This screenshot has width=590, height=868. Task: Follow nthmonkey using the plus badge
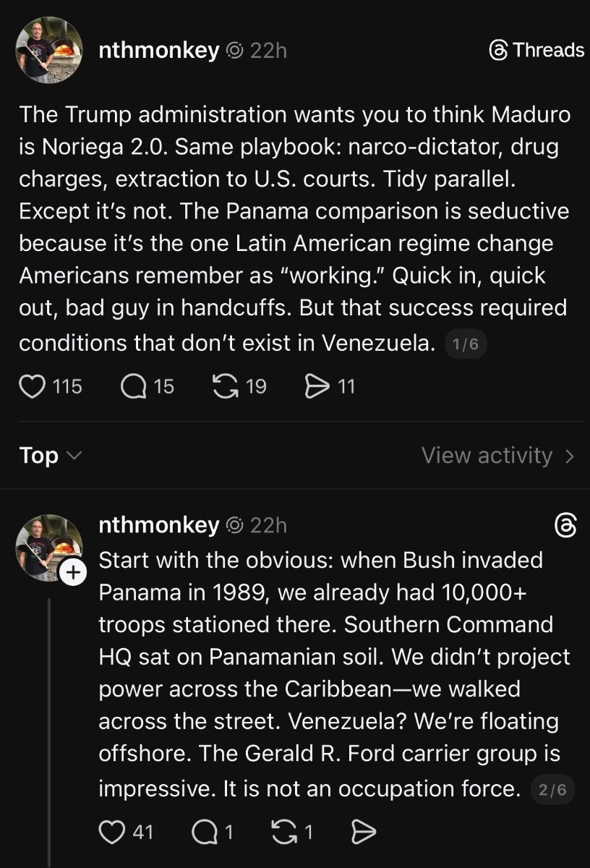point(72,573)
